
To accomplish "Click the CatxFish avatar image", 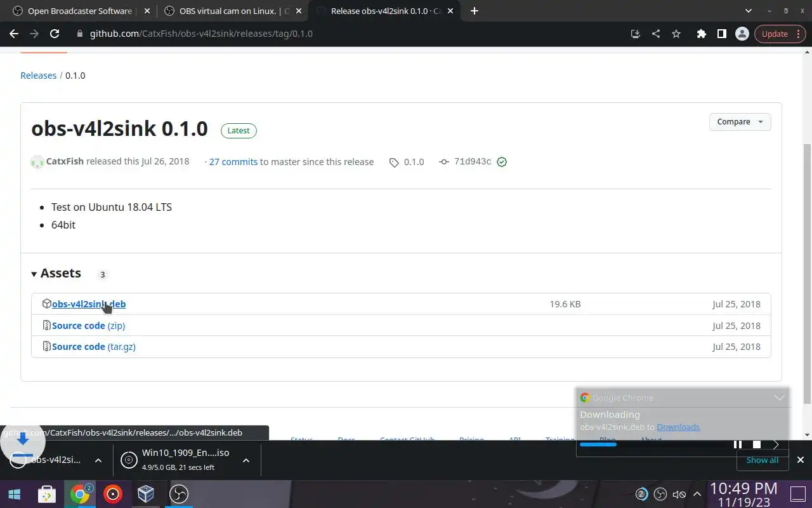I will point(37,162).
